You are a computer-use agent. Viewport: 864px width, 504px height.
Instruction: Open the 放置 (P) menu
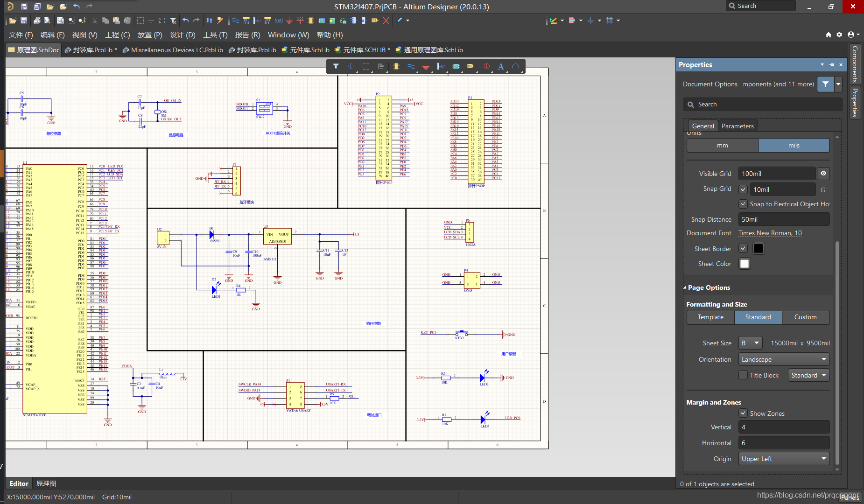coord(149,35)
